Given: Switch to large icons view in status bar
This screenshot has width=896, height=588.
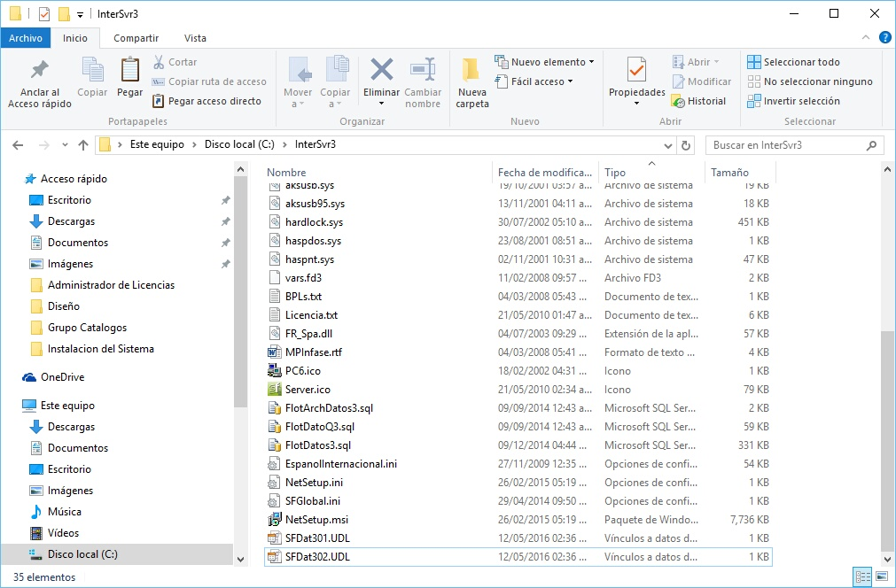Looking at the screenshot, I should pos(882,577).
